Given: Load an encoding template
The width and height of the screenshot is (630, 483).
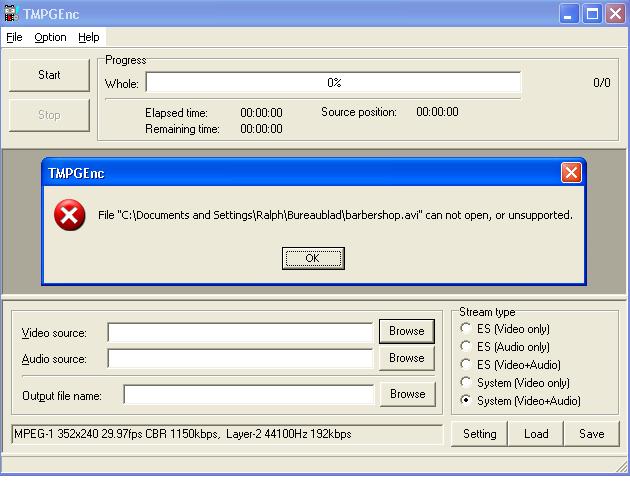Looking at the screenshot, I should tap(536, 434).
